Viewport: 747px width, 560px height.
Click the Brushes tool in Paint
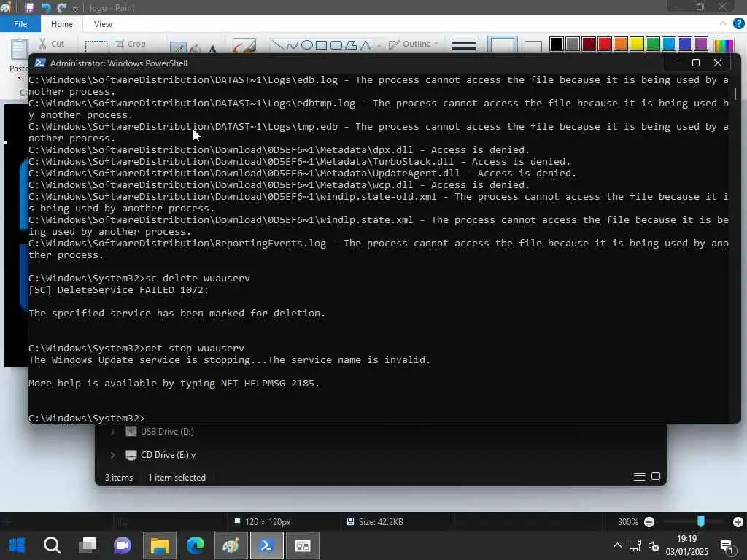[x=244, y=46]
